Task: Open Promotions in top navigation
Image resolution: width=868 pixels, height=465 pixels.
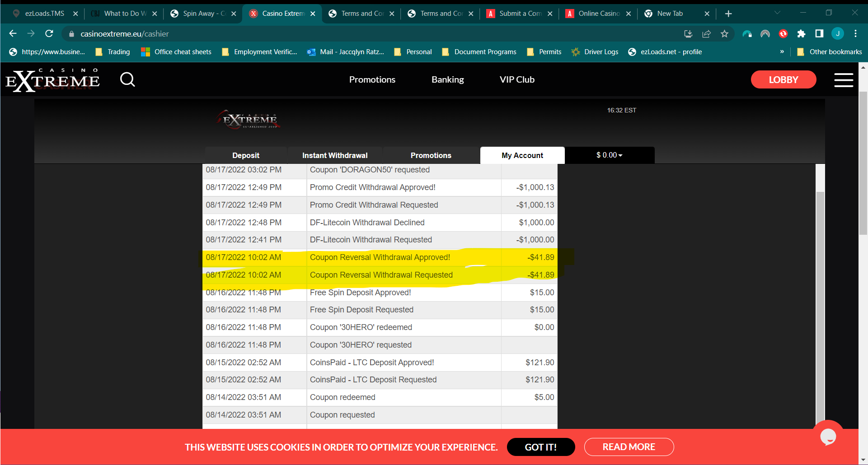Action: click(372, 79)
